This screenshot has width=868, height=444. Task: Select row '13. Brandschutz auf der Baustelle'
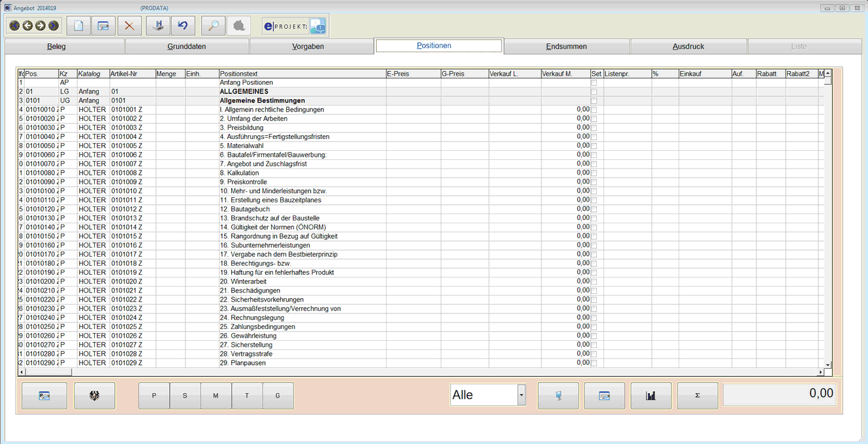421,218
